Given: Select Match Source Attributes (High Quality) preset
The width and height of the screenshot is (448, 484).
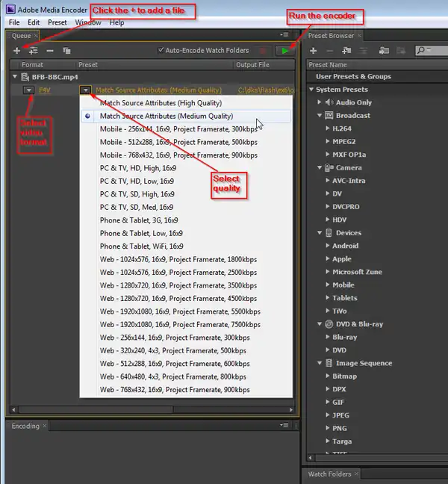Looking at the screenshot, I should pos(160,103).
